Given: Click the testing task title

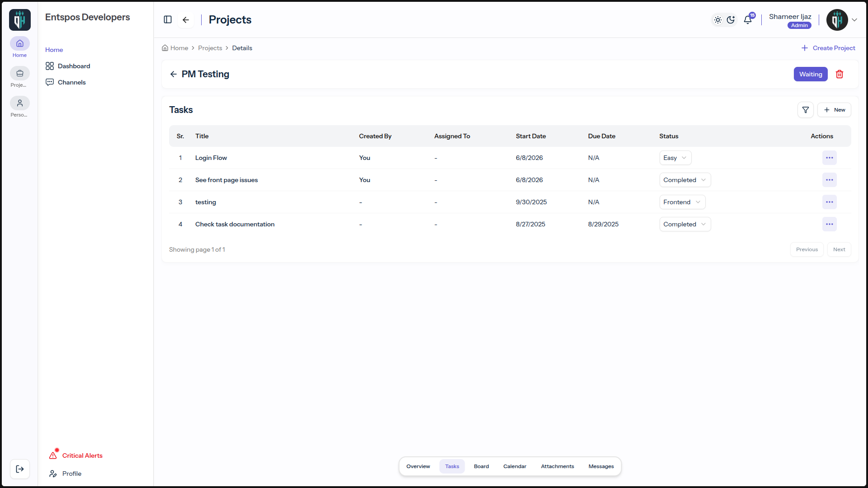Looking at the screenshot, I should coord(206,202).
